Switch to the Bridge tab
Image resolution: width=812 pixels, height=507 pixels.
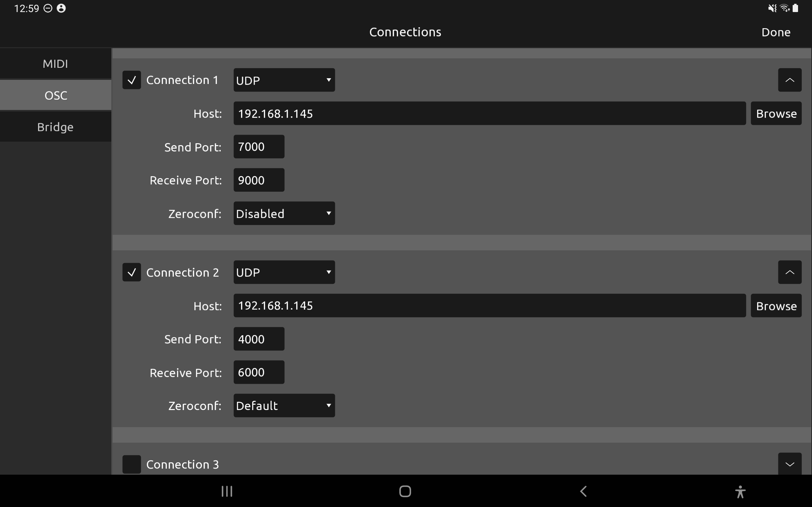pos(56,127)
